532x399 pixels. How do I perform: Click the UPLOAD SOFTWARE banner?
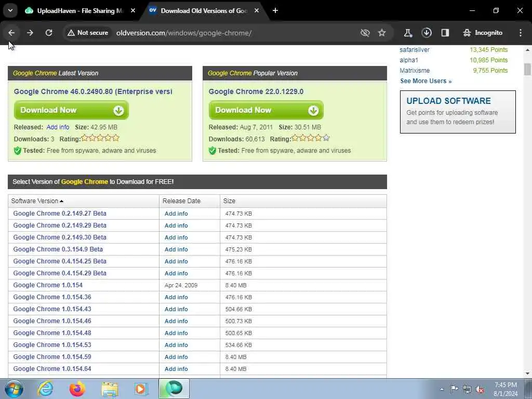pyautogui.click(x=458, y=112)
